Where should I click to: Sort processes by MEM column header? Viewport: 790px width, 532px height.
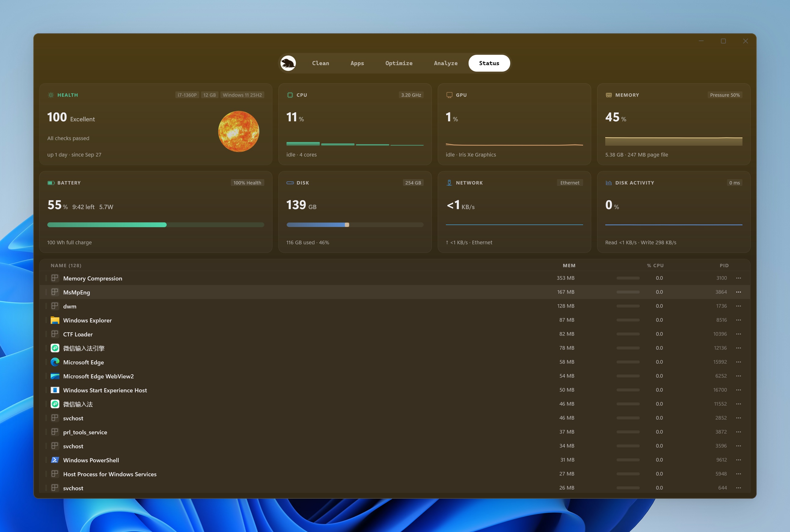coord(569,266)
